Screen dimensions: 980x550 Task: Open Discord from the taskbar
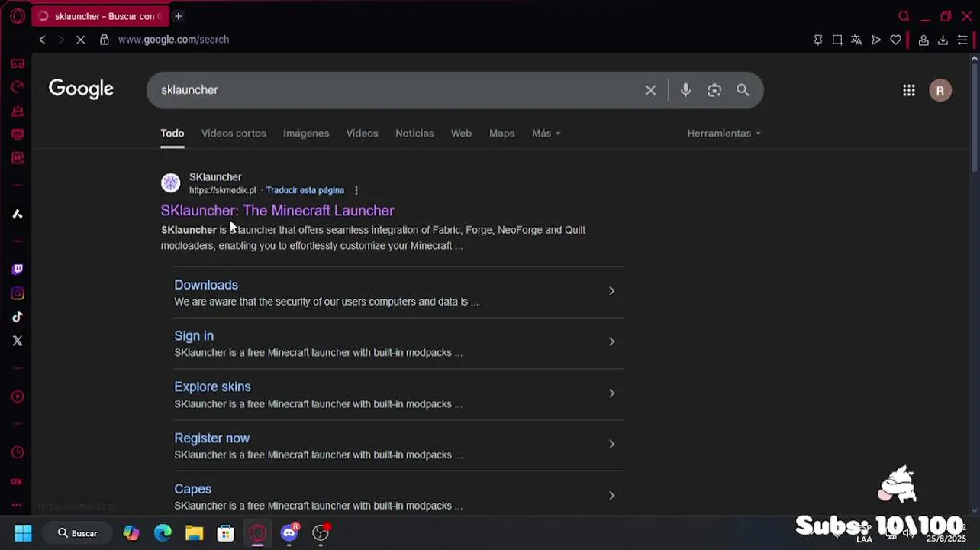point(289,533)
